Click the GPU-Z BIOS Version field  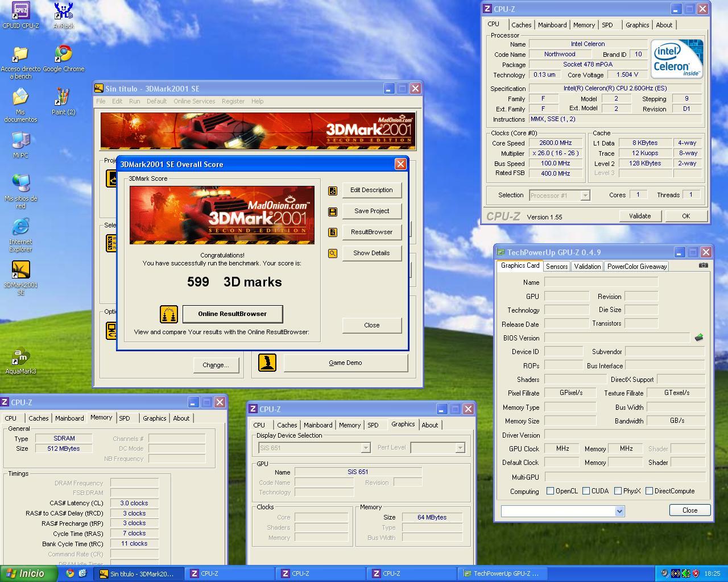[x=618, y=338]
